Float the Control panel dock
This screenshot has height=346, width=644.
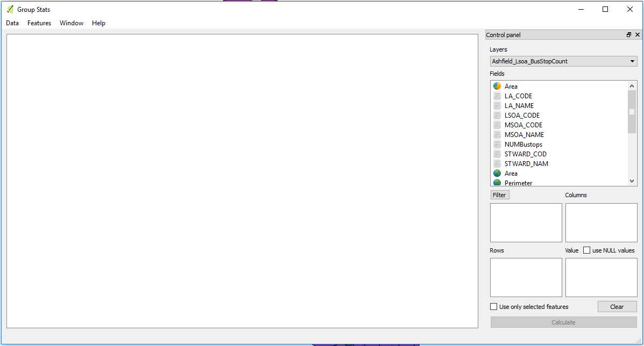pyautogui.click(x=629, y=35)
